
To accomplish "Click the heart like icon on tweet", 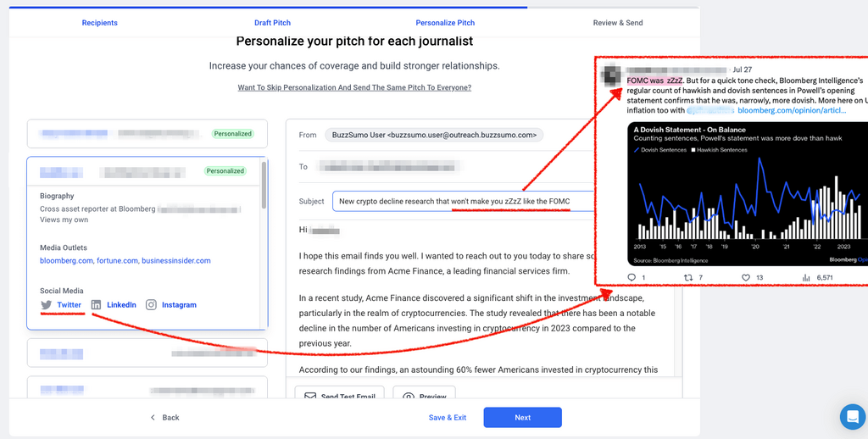I will pyautogui.click(x=746, y=277).
